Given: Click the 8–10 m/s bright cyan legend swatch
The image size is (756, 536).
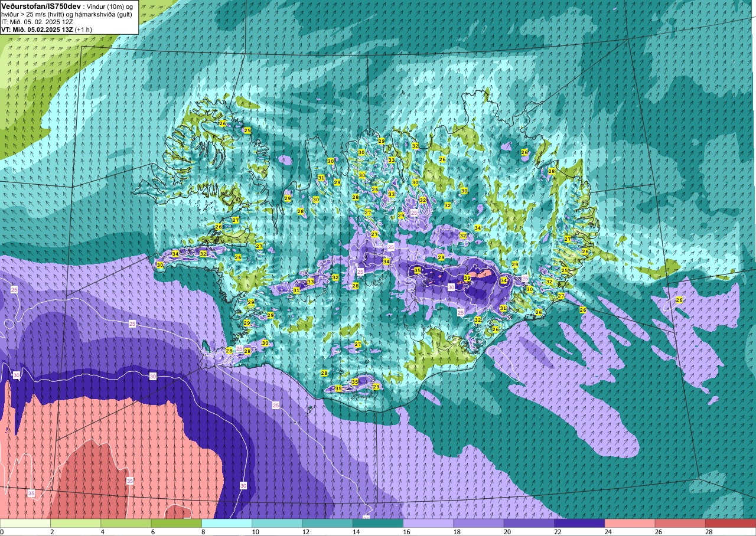Looking at the screenshot, I should [227, 523].
